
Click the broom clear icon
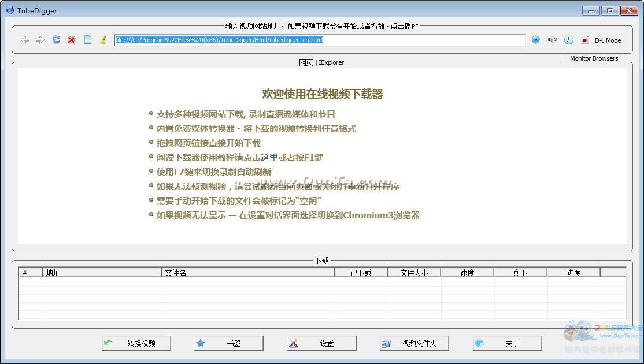coord(103,40)
